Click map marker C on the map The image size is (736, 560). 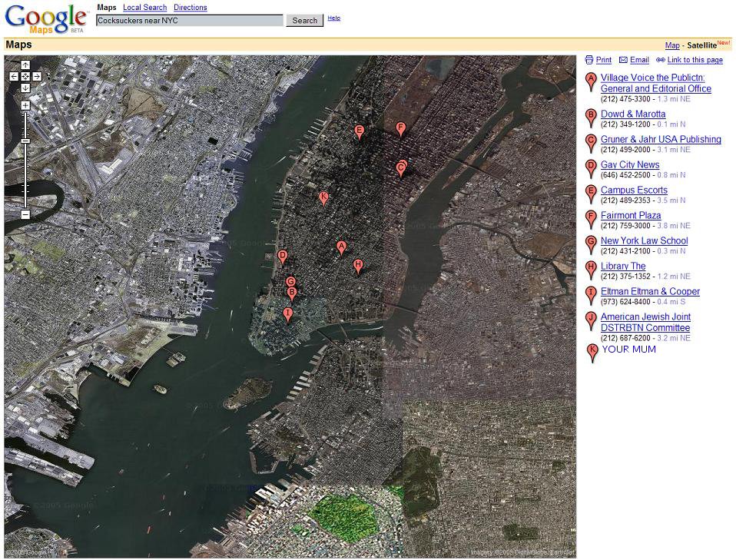401,169
